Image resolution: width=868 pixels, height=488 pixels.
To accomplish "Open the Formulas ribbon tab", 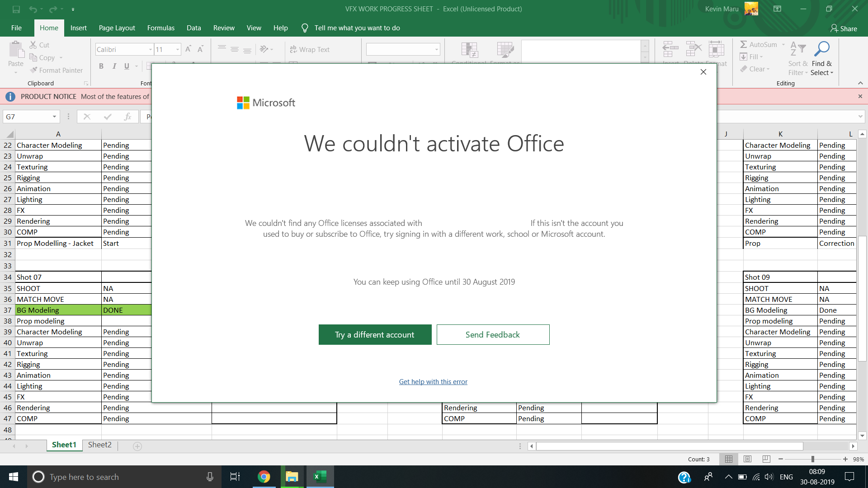I will [x=161, y=28].
